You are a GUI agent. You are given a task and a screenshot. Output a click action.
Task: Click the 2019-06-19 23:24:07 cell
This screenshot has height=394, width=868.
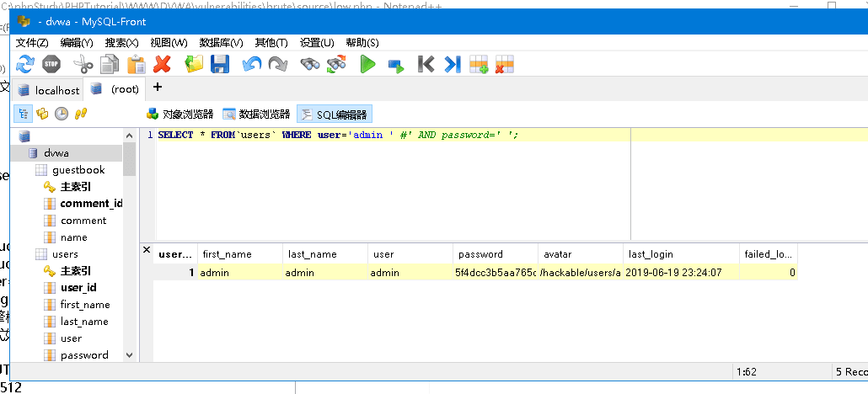(x=681, y=272)
